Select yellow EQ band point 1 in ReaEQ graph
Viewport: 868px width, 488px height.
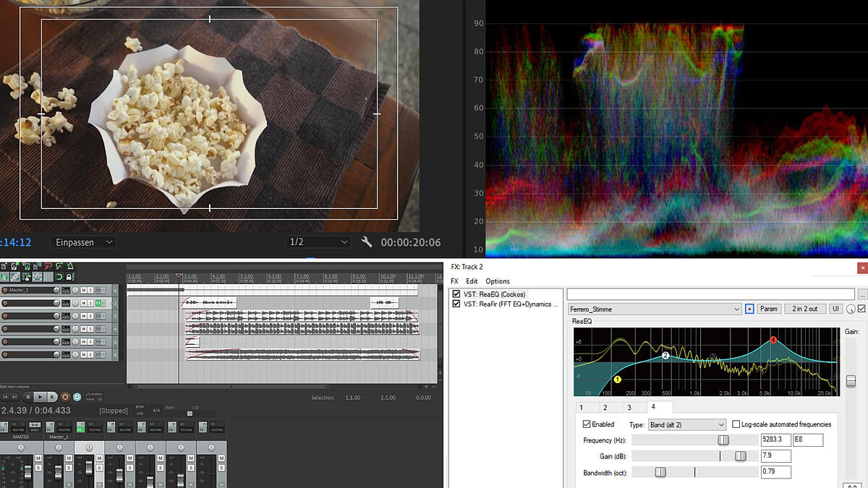(618, 379)
